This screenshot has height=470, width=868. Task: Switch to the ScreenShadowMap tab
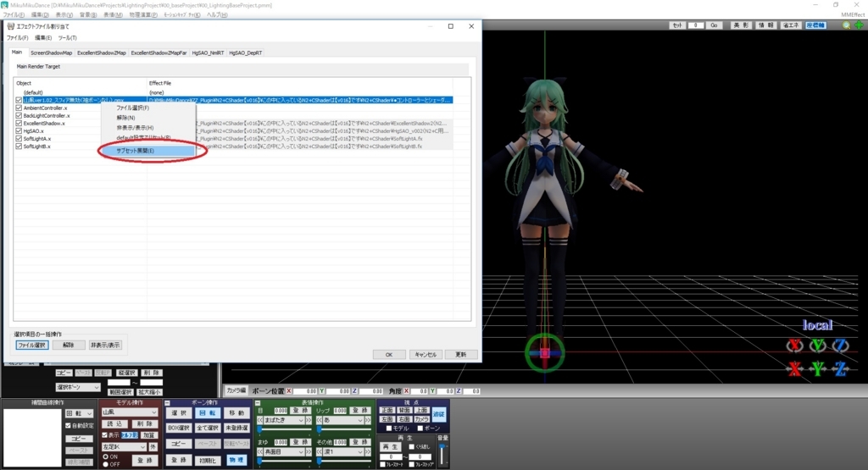(x=51, y=53)
